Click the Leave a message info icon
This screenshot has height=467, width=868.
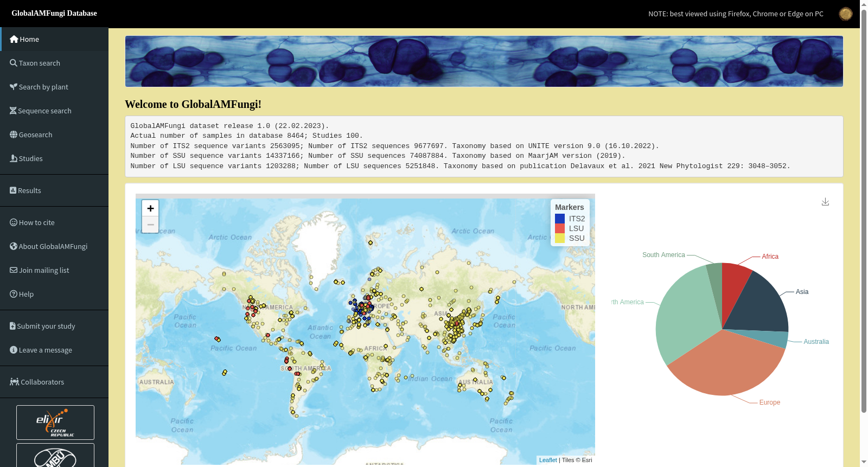click(14, 350)
